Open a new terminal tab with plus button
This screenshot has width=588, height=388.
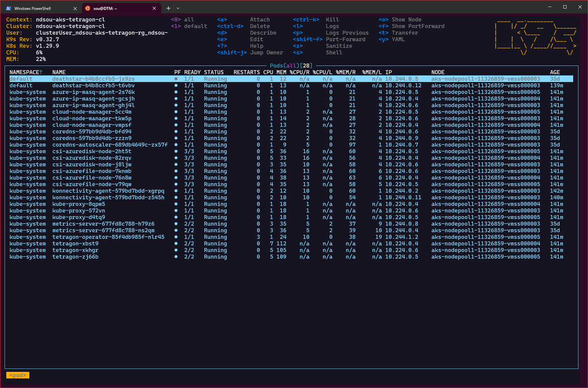click(x=168, y=8)
